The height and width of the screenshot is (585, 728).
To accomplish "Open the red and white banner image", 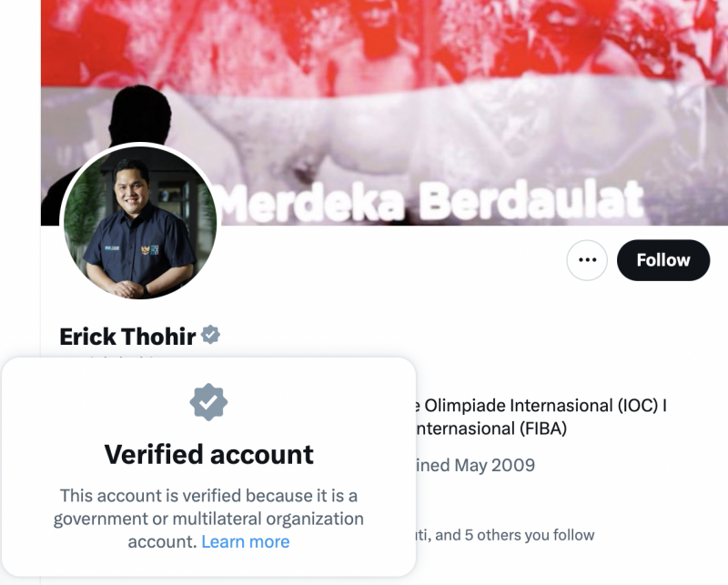I will click(x=384, y=112).
